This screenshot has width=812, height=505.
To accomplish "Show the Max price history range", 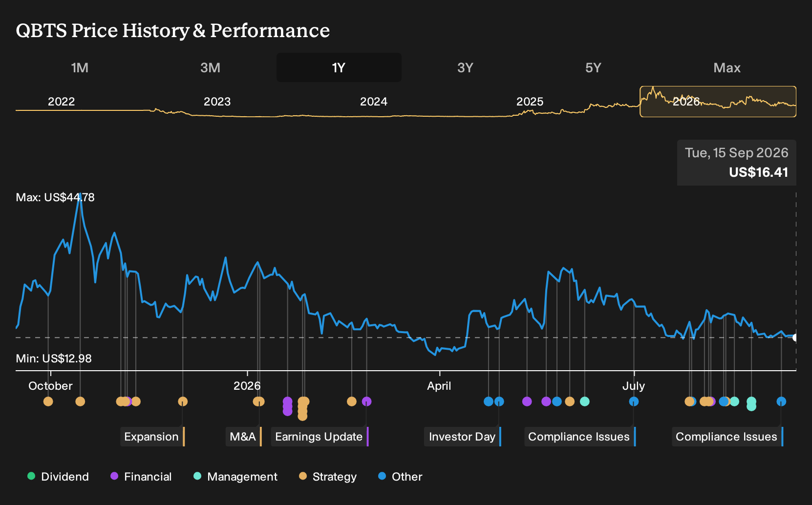I will (727, 67).
